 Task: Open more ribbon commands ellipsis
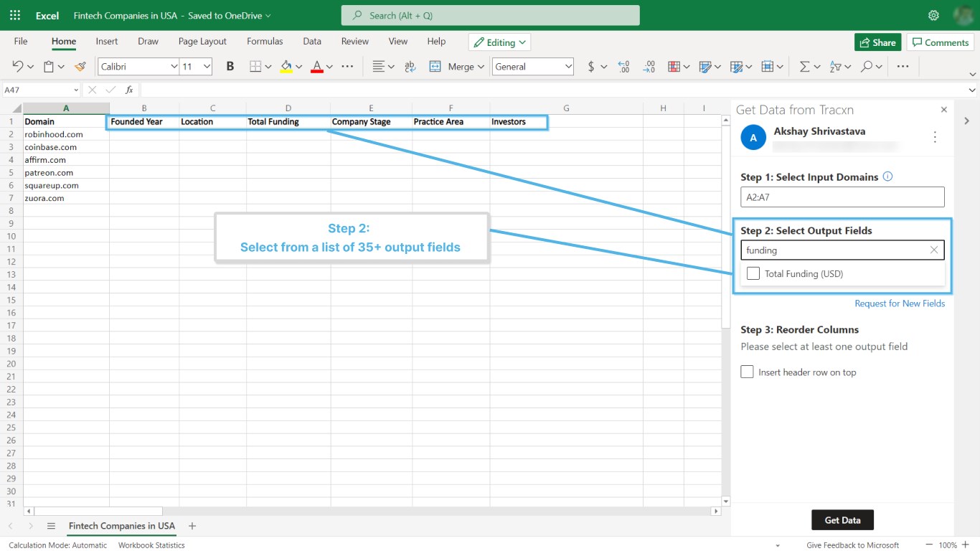pos(903,67)
